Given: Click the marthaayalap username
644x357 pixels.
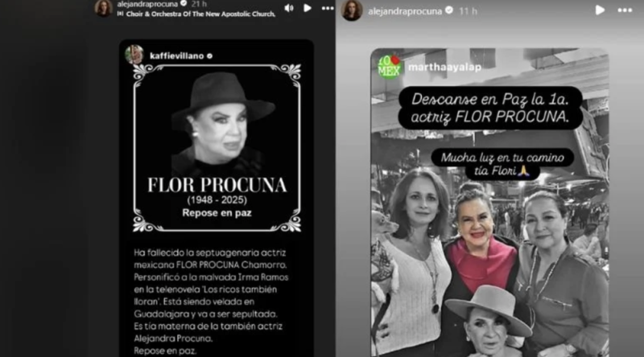Looking at the screenshot, I should point(444,68).
